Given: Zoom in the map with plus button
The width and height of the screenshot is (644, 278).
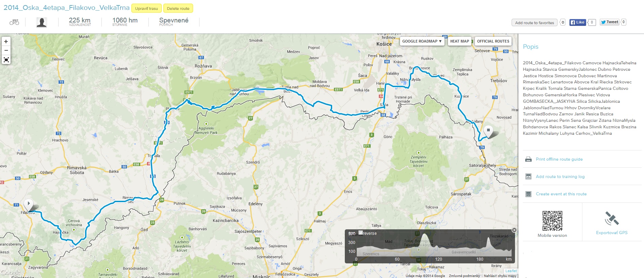Looking at the screenshot, I should (x=6, y=42).
